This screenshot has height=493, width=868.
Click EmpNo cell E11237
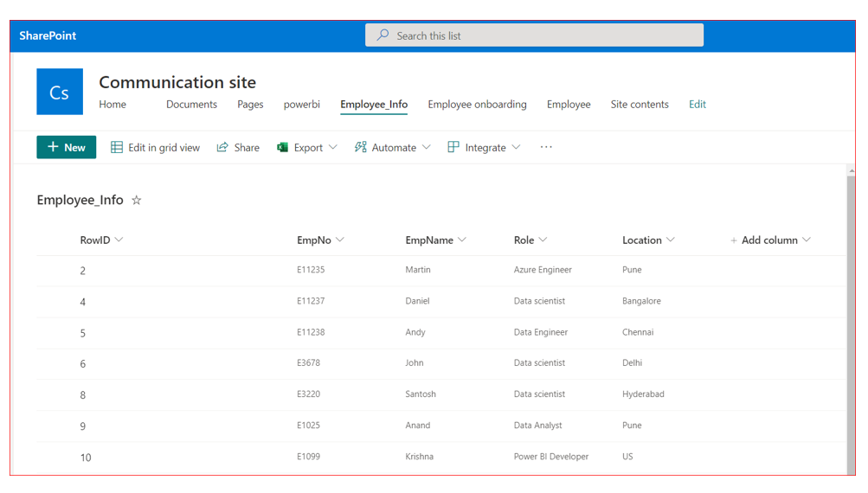pyautogui.click(x=311, y=300)
